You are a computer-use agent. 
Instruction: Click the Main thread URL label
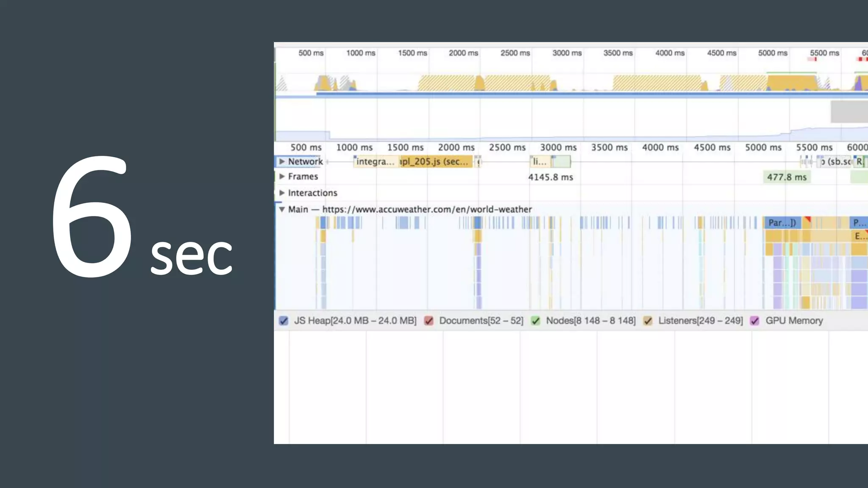[426, 209]
